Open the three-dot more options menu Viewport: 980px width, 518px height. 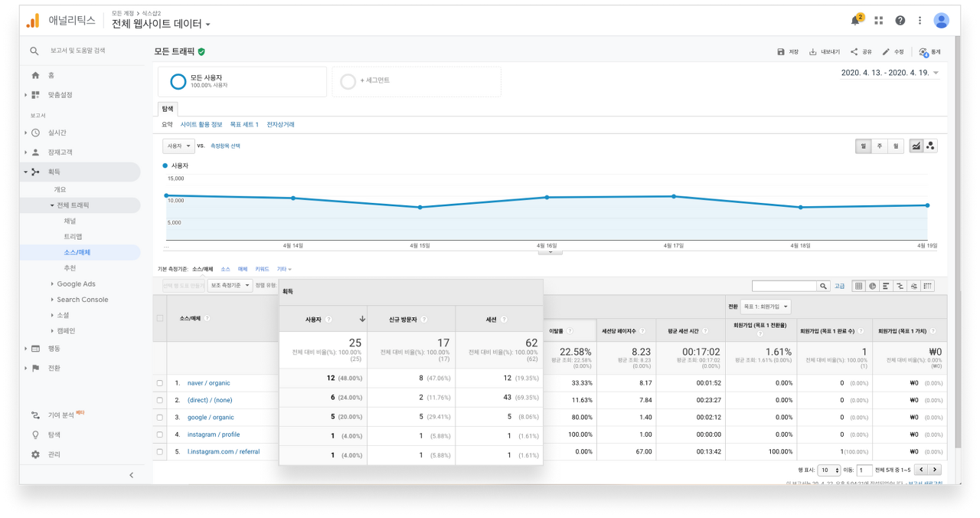click(920, 21)
